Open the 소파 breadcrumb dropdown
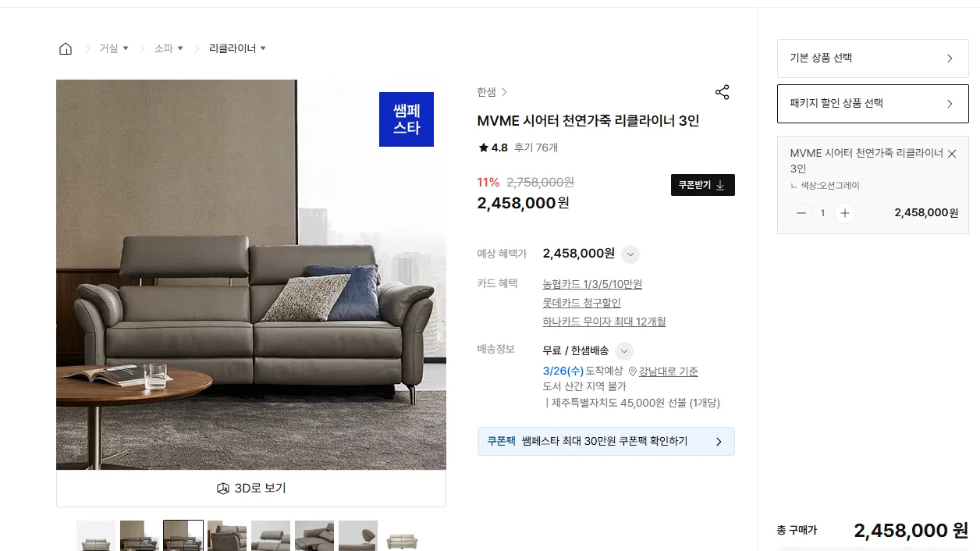 (x=169, y=48)
